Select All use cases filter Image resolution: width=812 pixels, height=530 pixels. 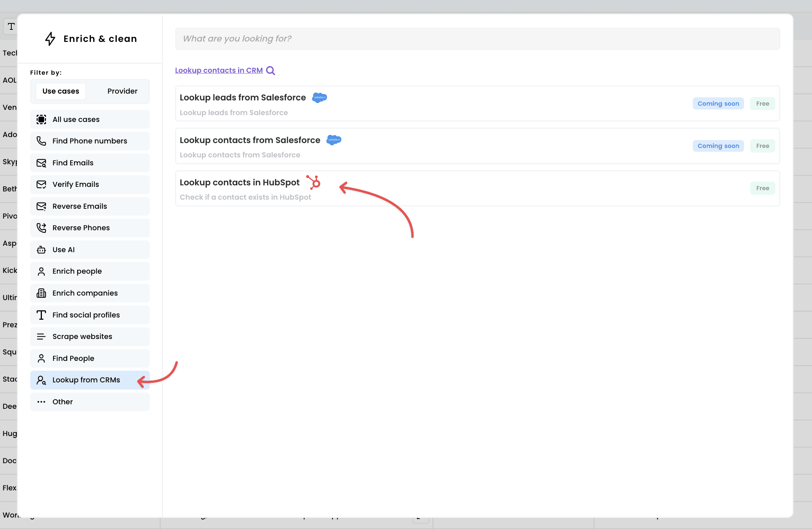(x=90, y=119)
